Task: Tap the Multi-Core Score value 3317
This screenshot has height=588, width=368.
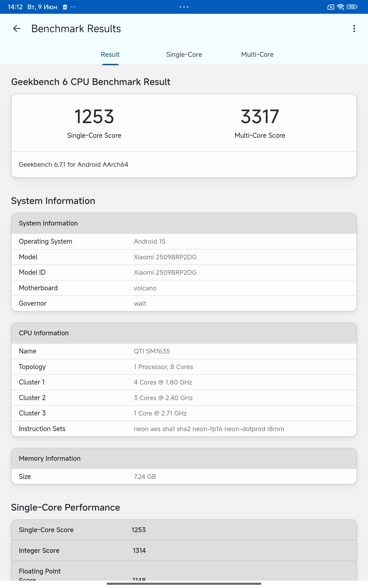Action: pyautogui.click(x=260, y=117)
